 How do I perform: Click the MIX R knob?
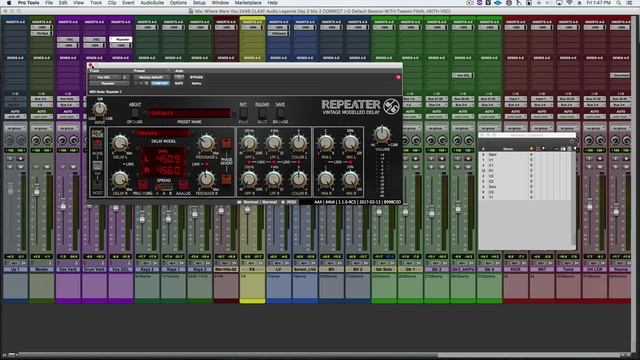point(350,179)
